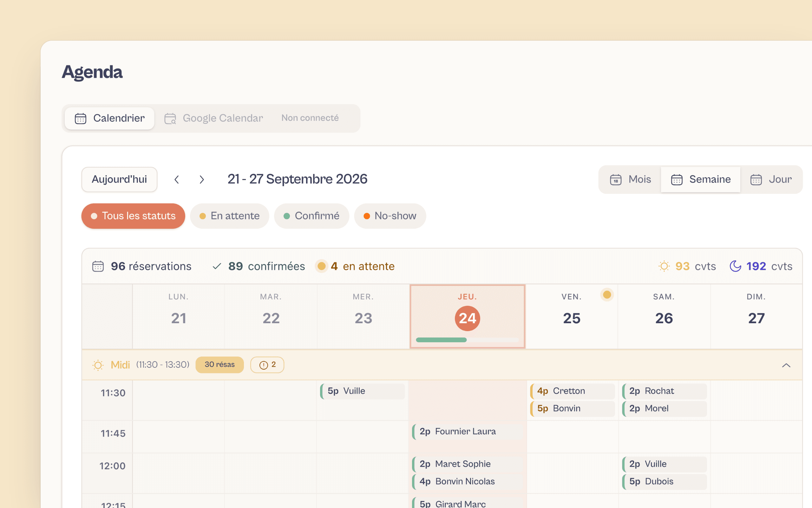Click the 21 - 27 Septembre 2026 heading
Screen dimensions: 812x508
point(297,179)
